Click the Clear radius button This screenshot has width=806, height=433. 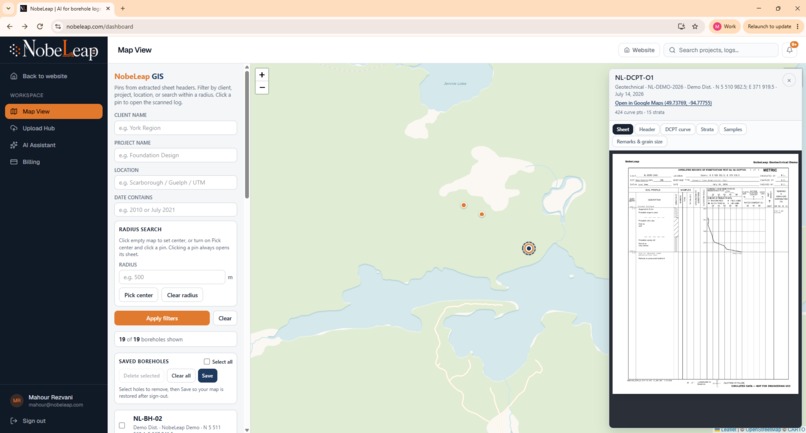[182, 295]
